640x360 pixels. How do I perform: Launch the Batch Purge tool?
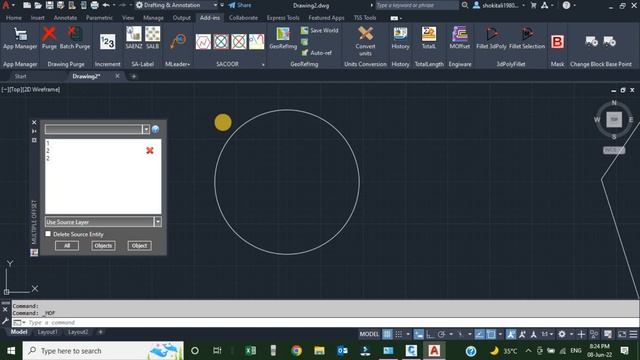(x=75, y=38)
